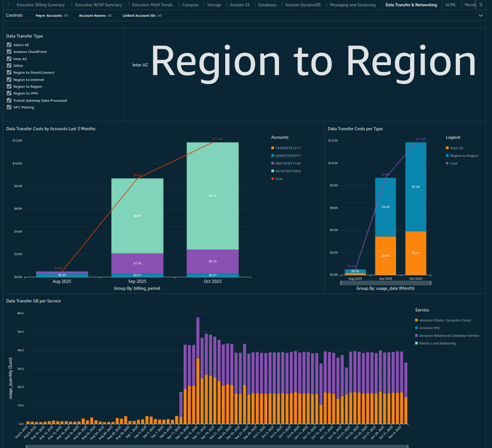Click the Amazon MQ legend marker
Image resolution: width=492 pixels, height=448 pixels.
click(x=416, y=328)
